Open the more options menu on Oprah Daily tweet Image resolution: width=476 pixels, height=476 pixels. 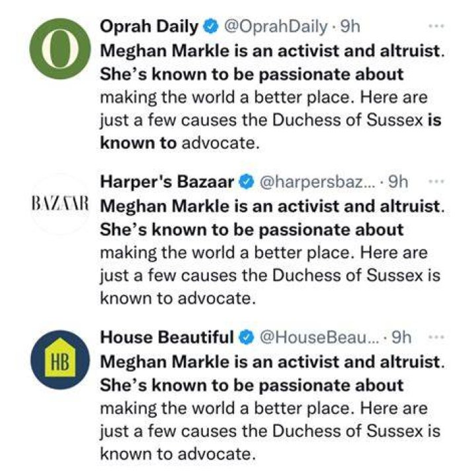(x=436, y=26)
